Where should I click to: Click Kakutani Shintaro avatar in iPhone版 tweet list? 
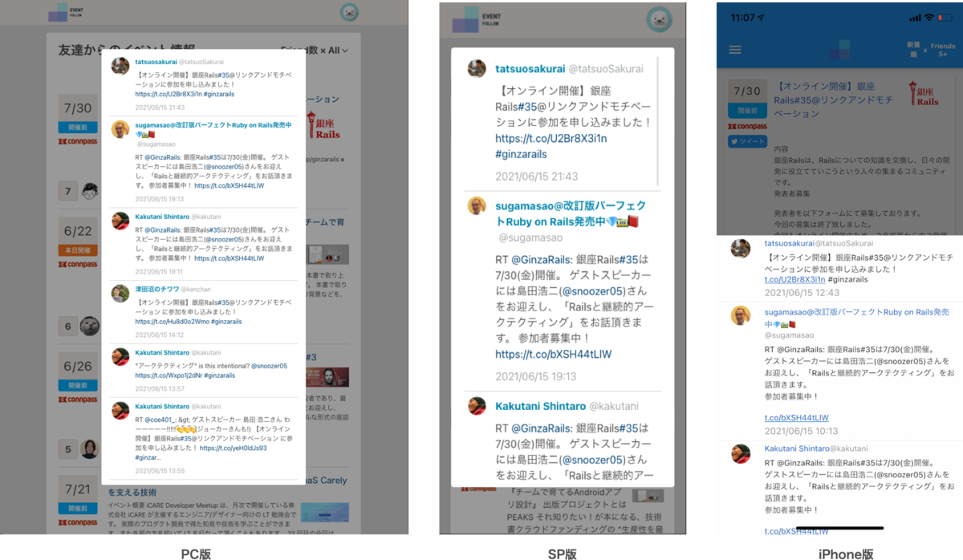click(740, 453)
